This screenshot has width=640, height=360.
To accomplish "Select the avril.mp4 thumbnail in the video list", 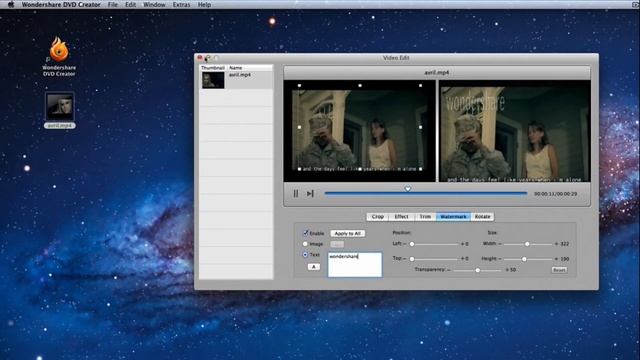I will click(213, 80).
